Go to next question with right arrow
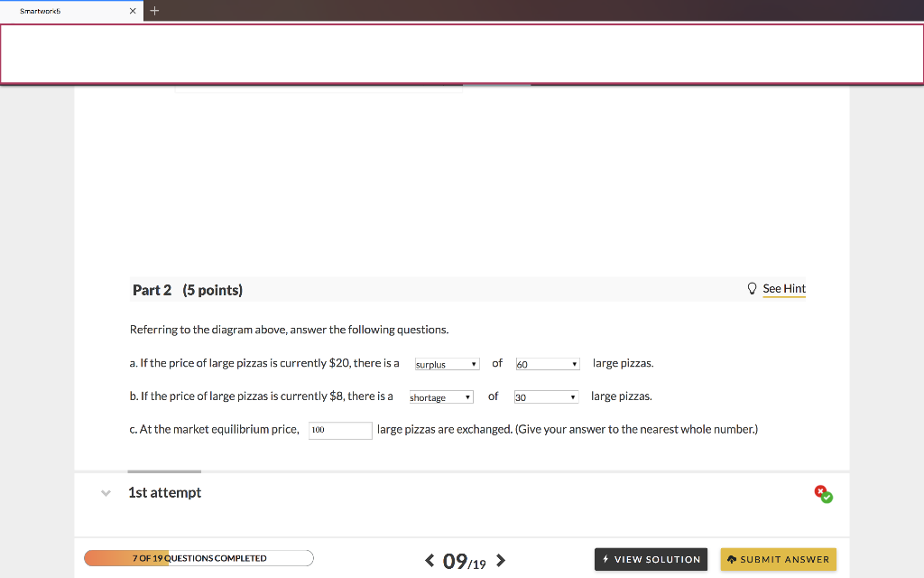Viewport: 924px width, 578px height. 500,560
